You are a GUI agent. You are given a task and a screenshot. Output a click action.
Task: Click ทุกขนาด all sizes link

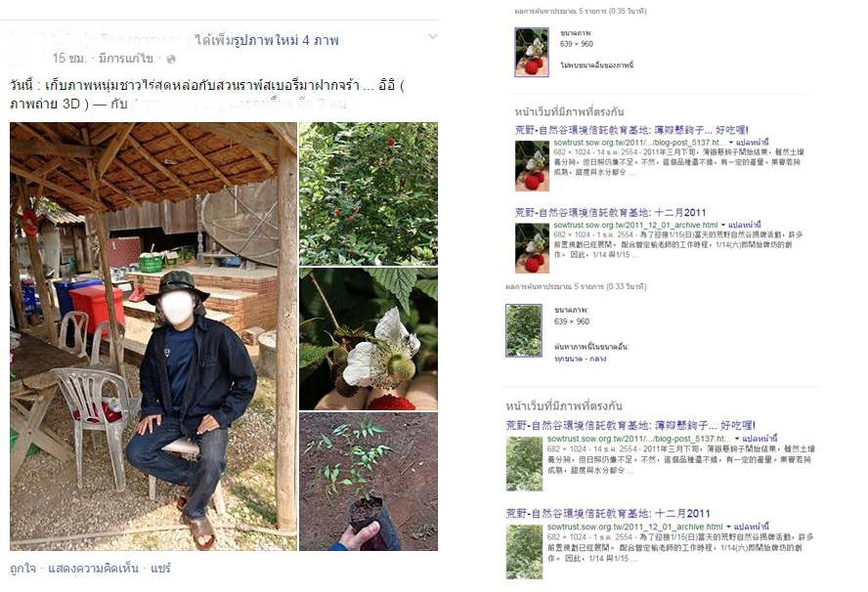pos(568,359)
